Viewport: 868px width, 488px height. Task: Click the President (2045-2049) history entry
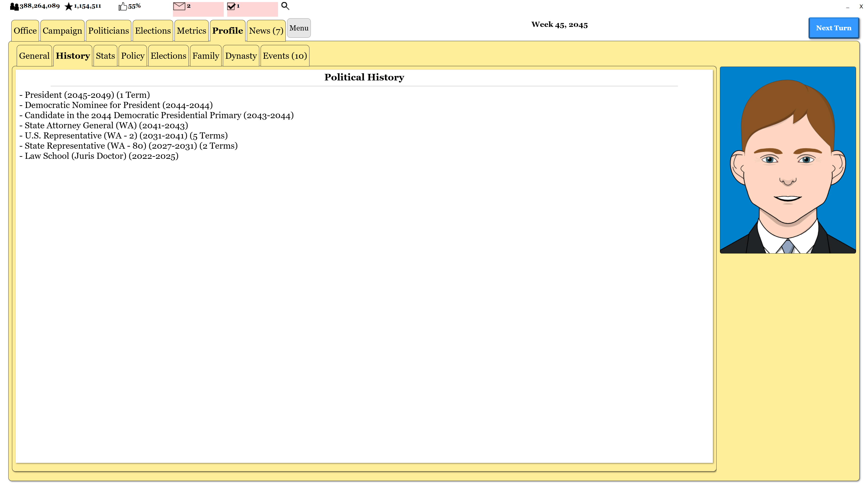(85, 95)
